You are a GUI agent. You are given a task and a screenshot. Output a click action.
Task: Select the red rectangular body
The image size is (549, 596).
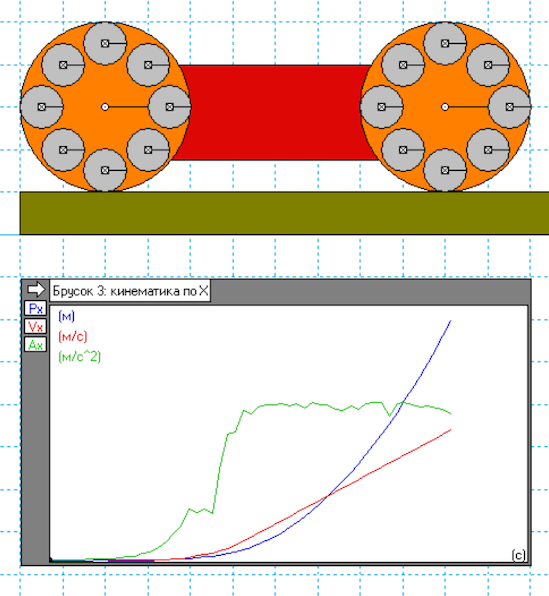[274, 113]
